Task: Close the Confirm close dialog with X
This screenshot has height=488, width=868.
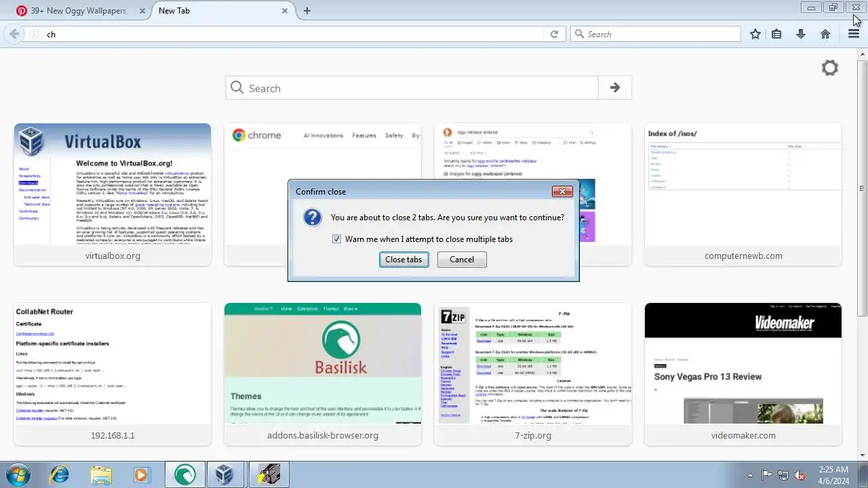Action: point(562,192)
